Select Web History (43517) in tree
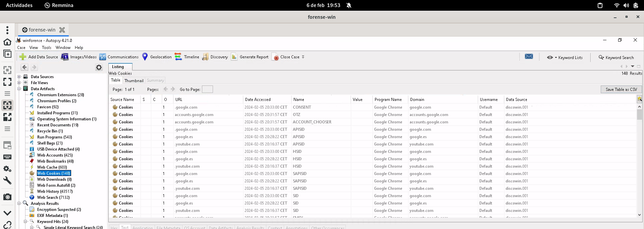The image size is (644, 229). [55, 191]
